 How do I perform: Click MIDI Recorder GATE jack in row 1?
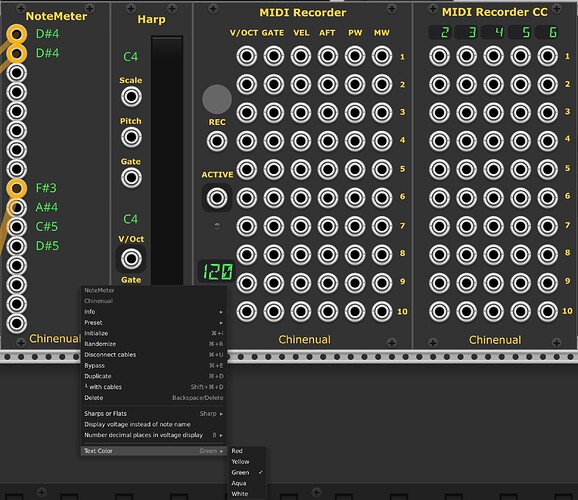[x=274, y=56]
